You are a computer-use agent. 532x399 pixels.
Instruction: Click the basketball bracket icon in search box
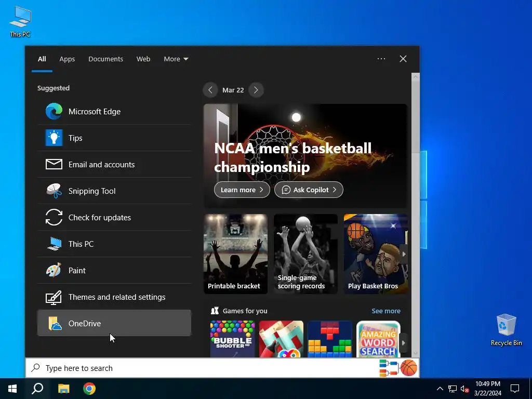(x=398, y=368)
